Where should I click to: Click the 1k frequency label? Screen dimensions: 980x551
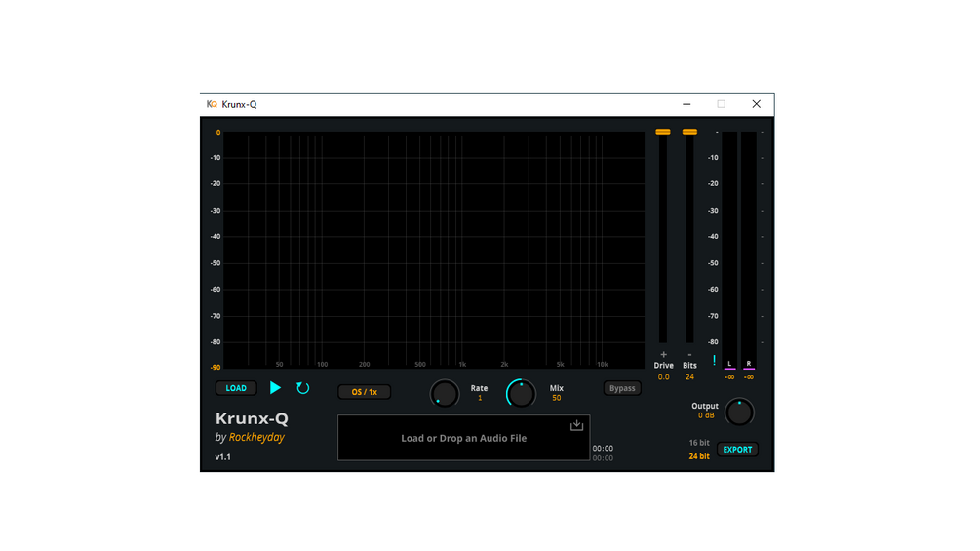(462, 364)
